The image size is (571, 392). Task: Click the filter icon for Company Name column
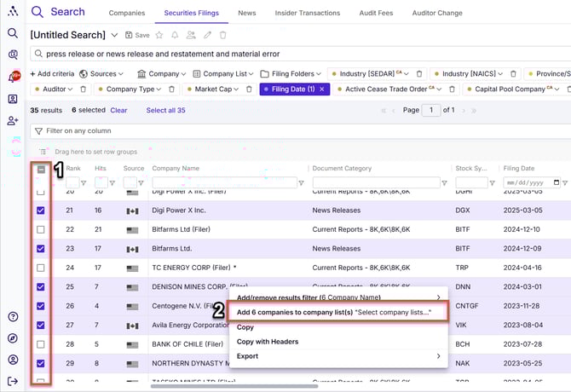(x=301, y=182)
